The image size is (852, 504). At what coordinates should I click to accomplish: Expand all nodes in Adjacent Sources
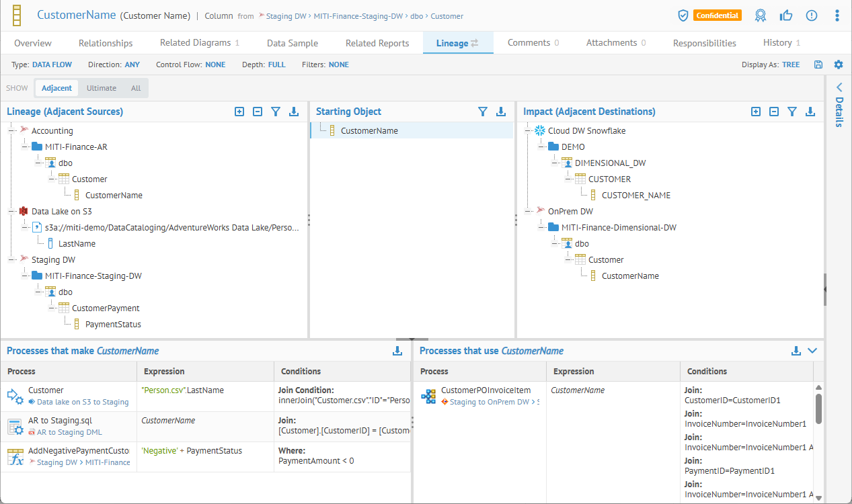(x=239, y=112)
